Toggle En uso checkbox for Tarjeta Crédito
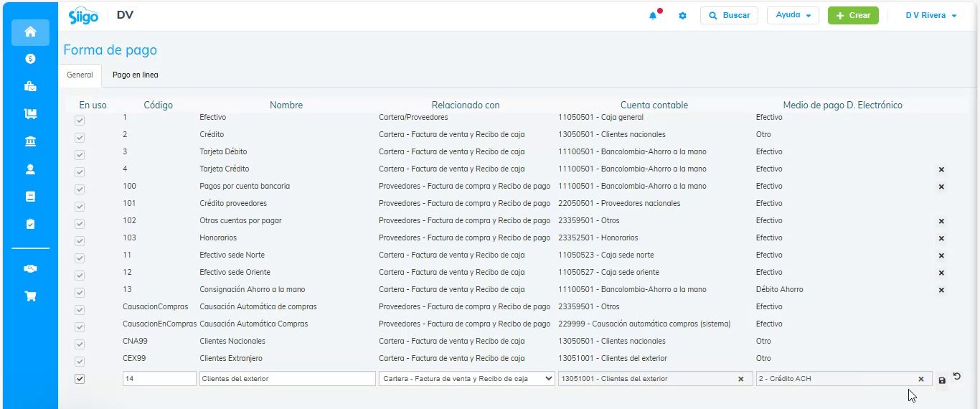The width and height of the screenshot is (980, 409). click(x=80, y=172)
